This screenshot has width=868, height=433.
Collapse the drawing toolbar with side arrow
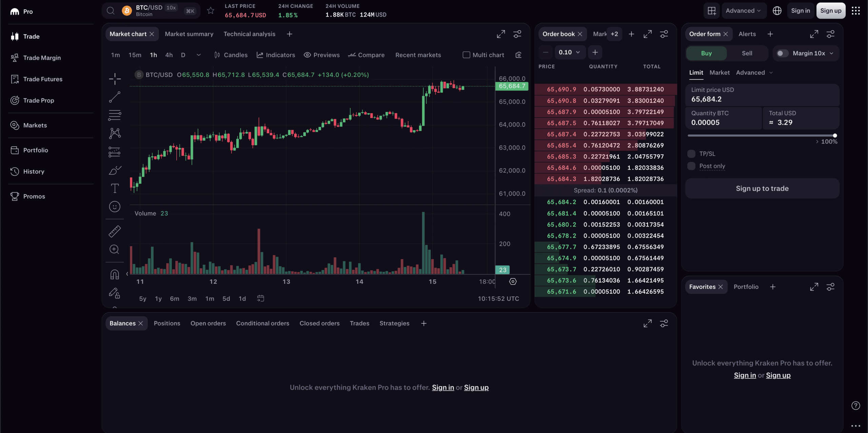pos(127,274)
